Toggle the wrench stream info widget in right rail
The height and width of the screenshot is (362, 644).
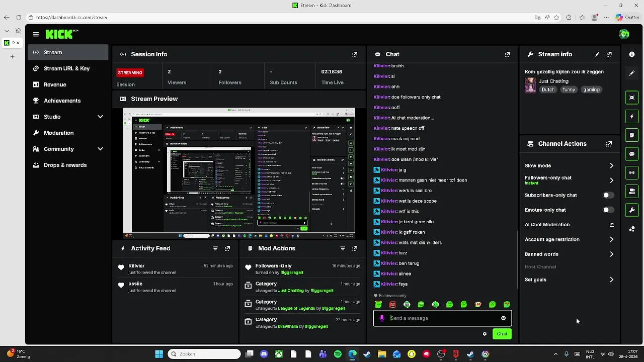[632, 210]
